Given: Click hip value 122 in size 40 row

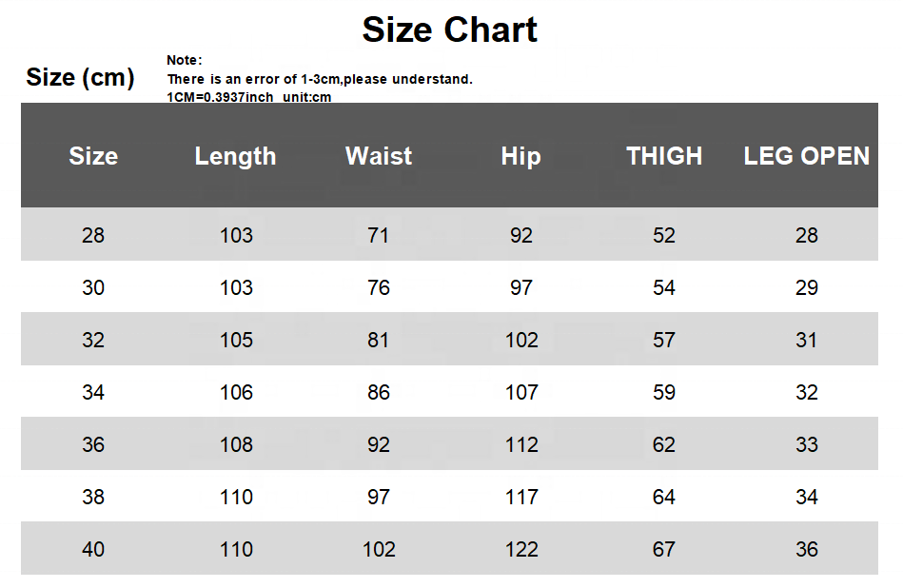Looking at the screenshot, I should click(x=521, y=549).
